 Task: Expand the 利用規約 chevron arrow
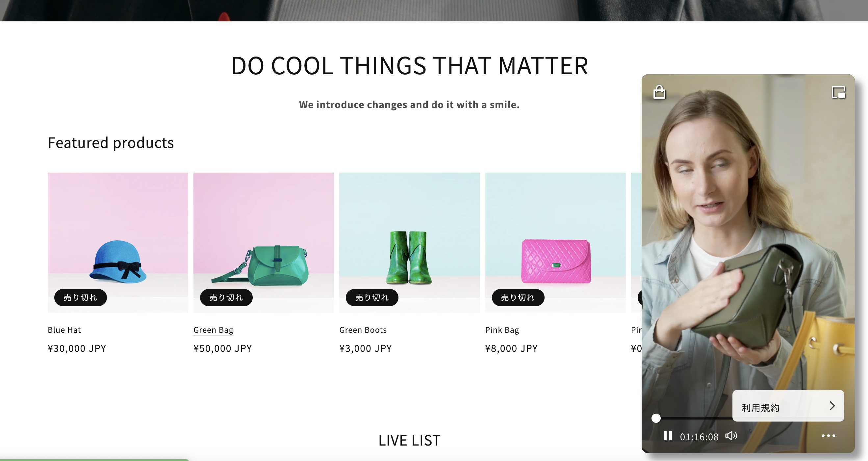coord(832,406)
